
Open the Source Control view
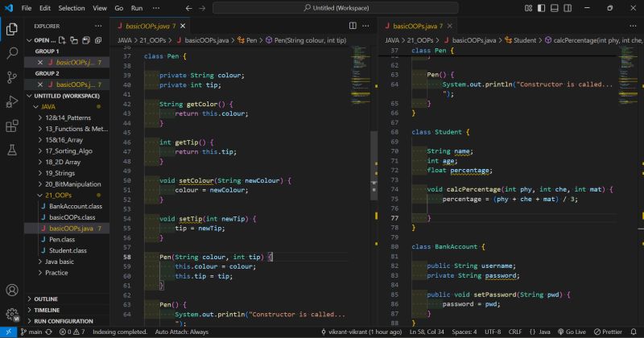click(12, 77)
